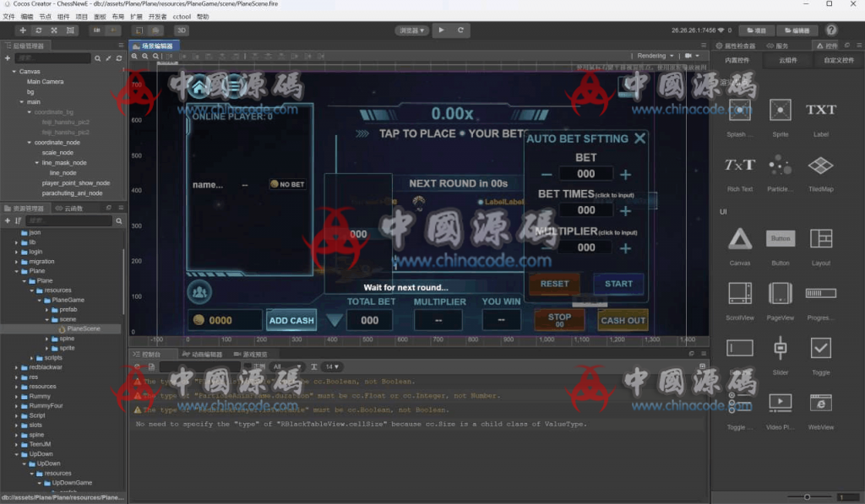Open the Rendering dropdown in scene editor

[x=655, y=56]
